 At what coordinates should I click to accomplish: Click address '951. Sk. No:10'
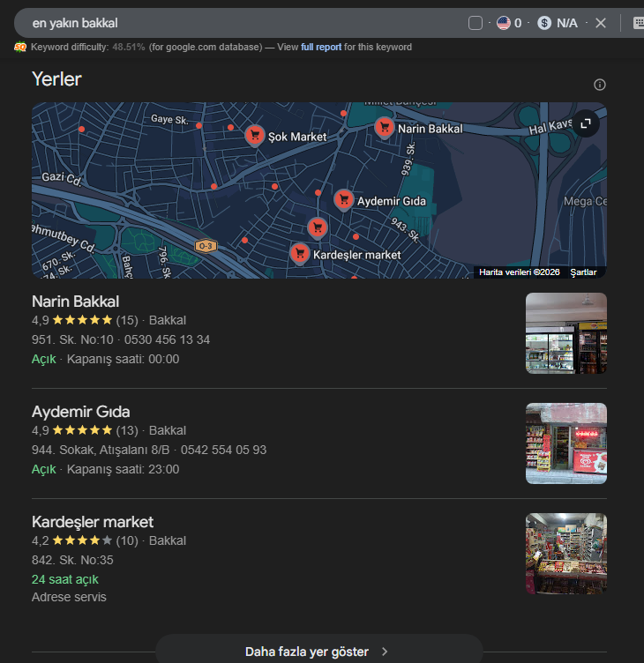pyautogui.click(x=72, y=339)
